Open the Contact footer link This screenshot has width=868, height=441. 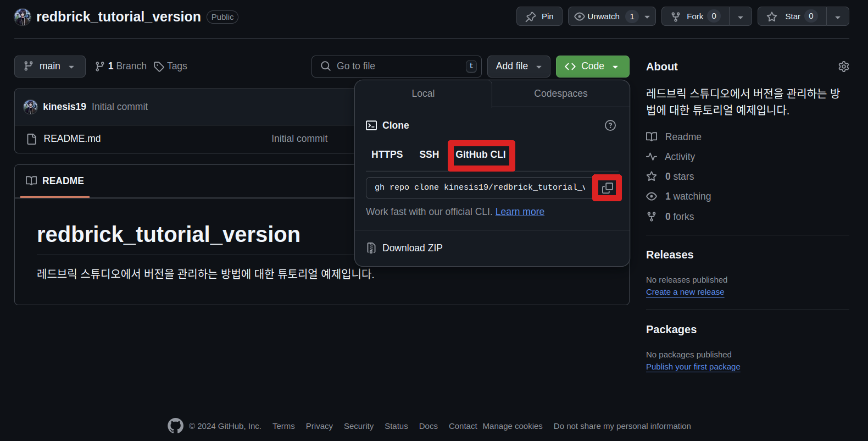click(463, 426)
